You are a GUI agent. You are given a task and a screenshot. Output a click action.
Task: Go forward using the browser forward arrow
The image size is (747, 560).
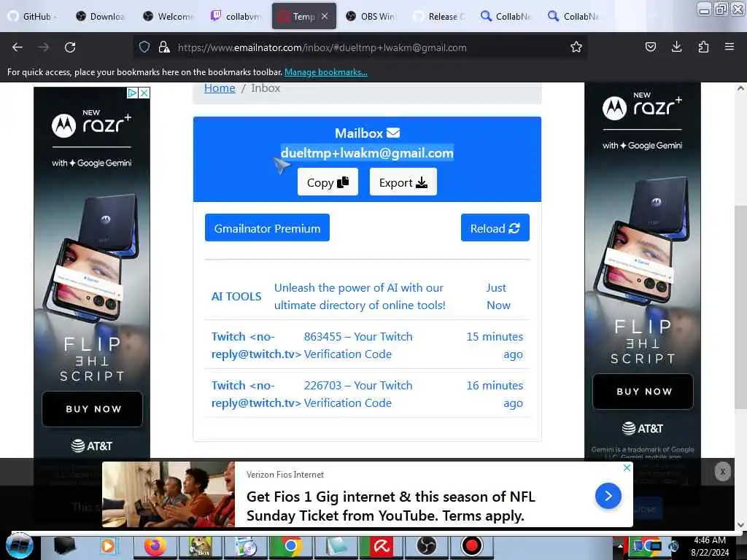pos(44,47)
